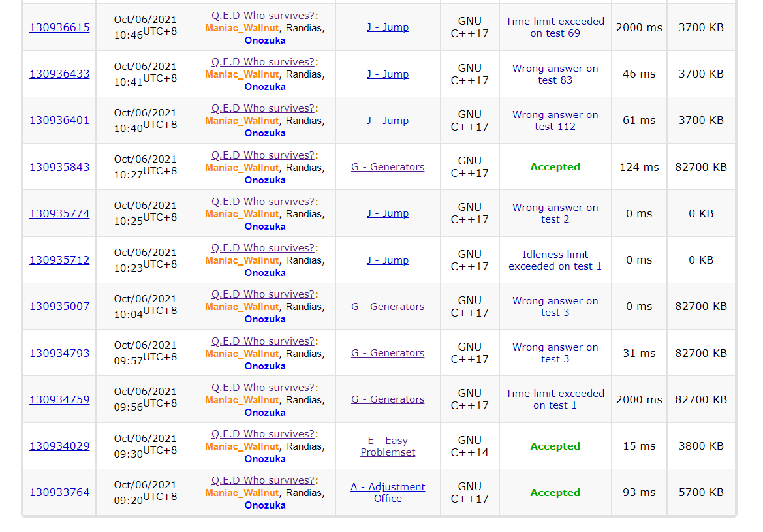Viewport: 763px width, 532px height.
Task: Click 'Wrong answer on test 83' verdict
Action: [x=555, y=74]
